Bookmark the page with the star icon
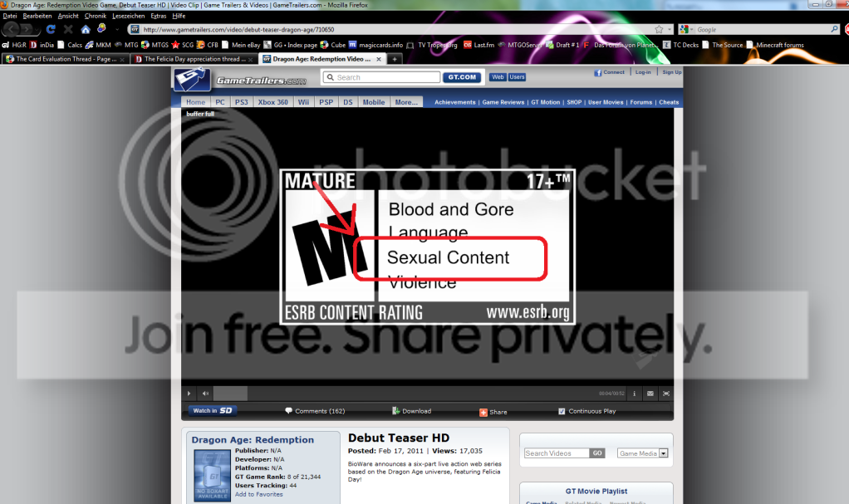This screenshot has width=849, height=504. pyautogui.click(x=659, y=29)
